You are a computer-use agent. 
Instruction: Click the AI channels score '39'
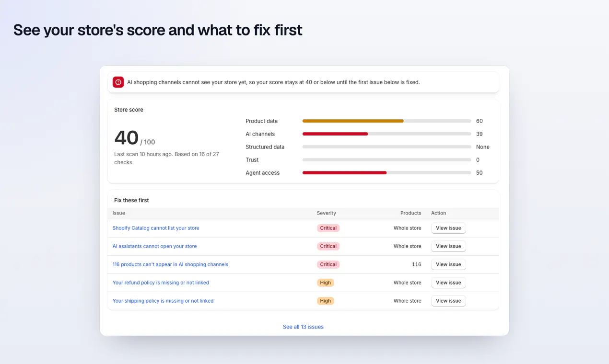tap(480, 134)
